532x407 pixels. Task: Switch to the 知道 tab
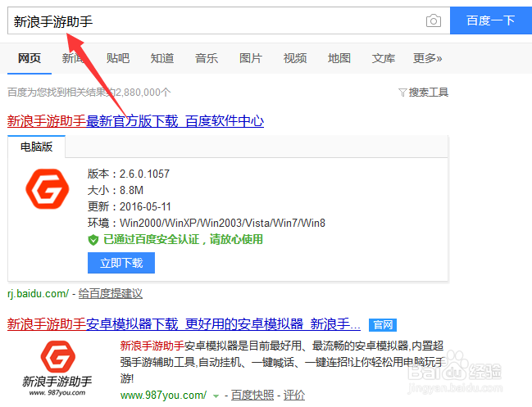pyautogui.click(x=162, y=58)
